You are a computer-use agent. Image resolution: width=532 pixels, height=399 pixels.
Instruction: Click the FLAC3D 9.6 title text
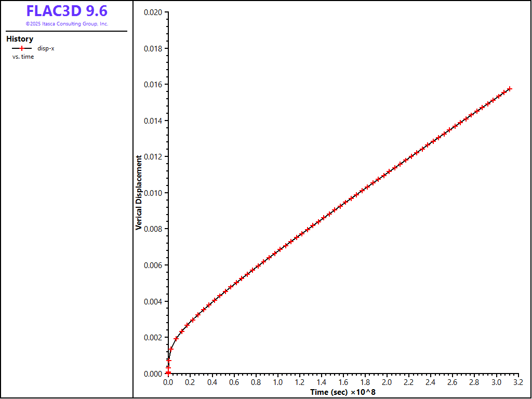coord(66,11)
